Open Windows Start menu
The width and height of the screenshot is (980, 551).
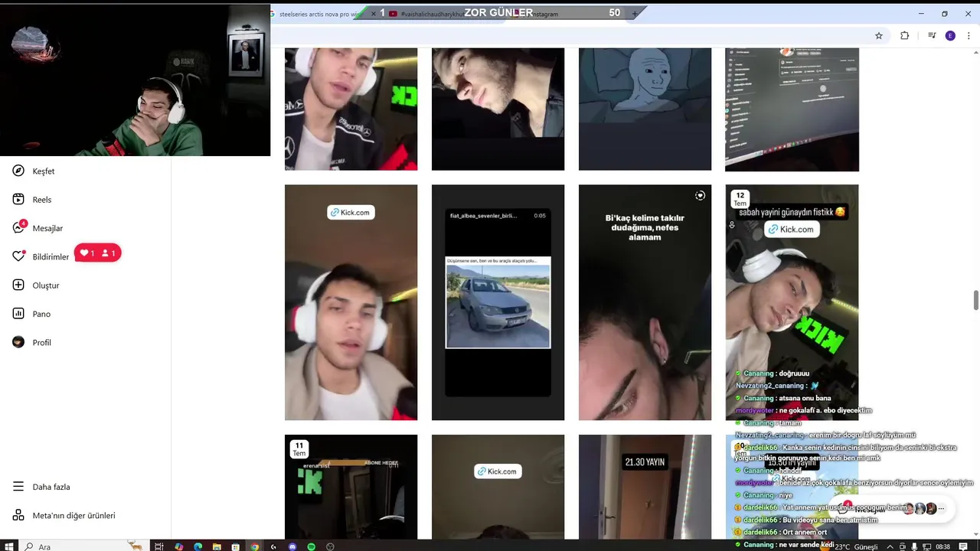[x=9, y=546]
